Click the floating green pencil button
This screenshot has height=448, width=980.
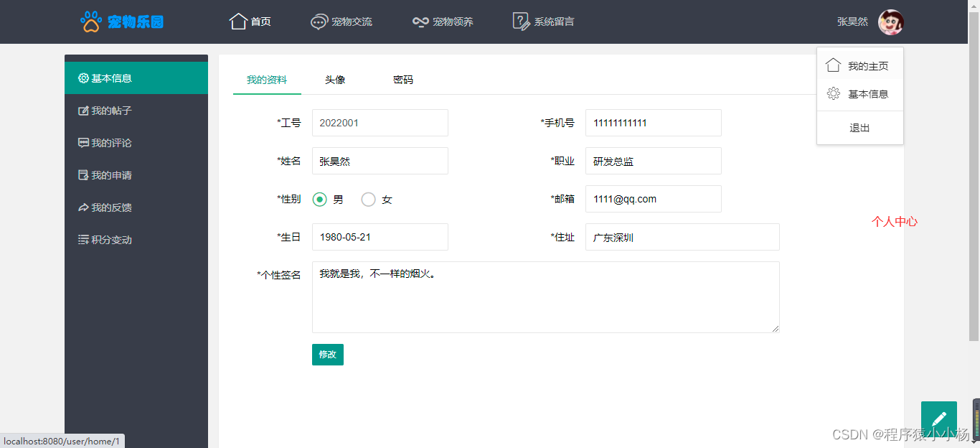[939, 419]
